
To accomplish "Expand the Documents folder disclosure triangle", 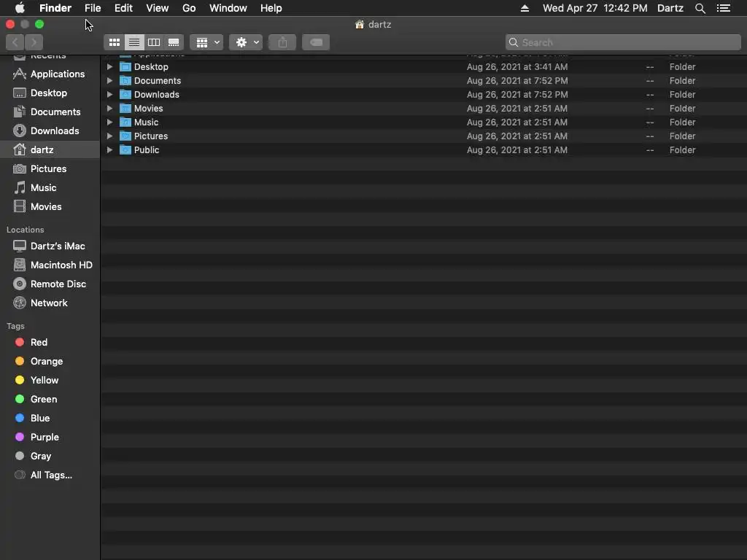I will coord(109,80).
